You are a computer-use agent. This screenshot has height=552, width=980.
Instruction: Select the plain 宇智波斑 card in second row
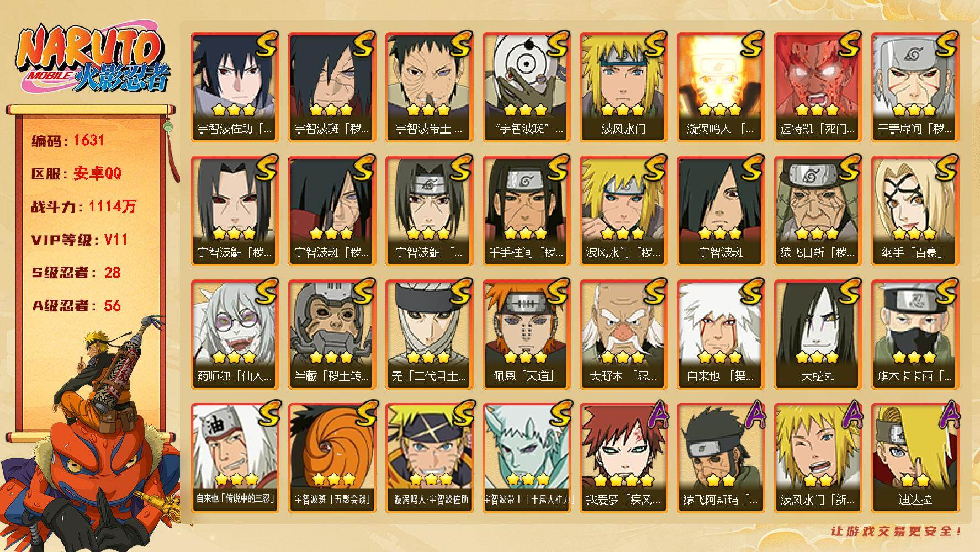[721, 211]
